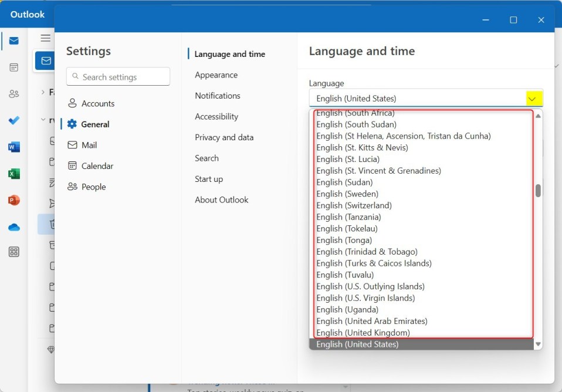Open Privacy and data settings
Viewport: 562px width, 392px height.
[x=224, y=137]
